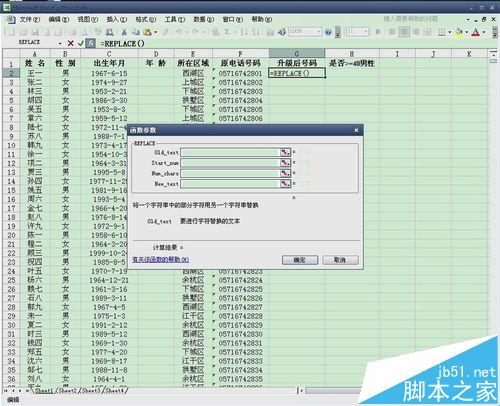Viewport: 500px width, 406px height.
Task: Click the fx insert function button
Action: tap(90, 43)
